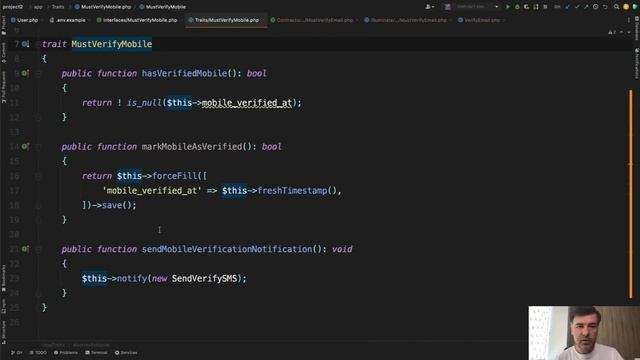Go to next highlighted problem arrow

coord(629,32)
